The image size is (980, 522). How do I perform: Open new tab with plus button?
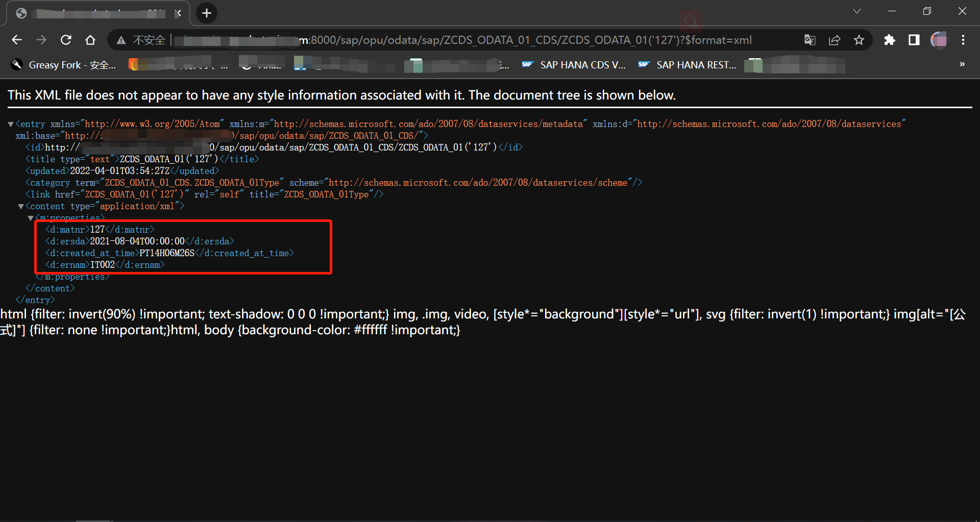tap(207, 13)
